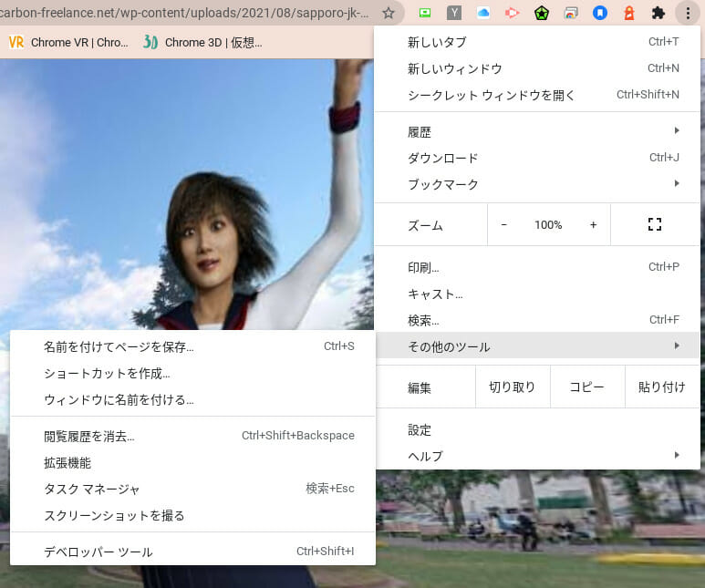Expand the ブックマーク submenu
Viewport: 705px width, 588px height.
[x=537, y=184]
